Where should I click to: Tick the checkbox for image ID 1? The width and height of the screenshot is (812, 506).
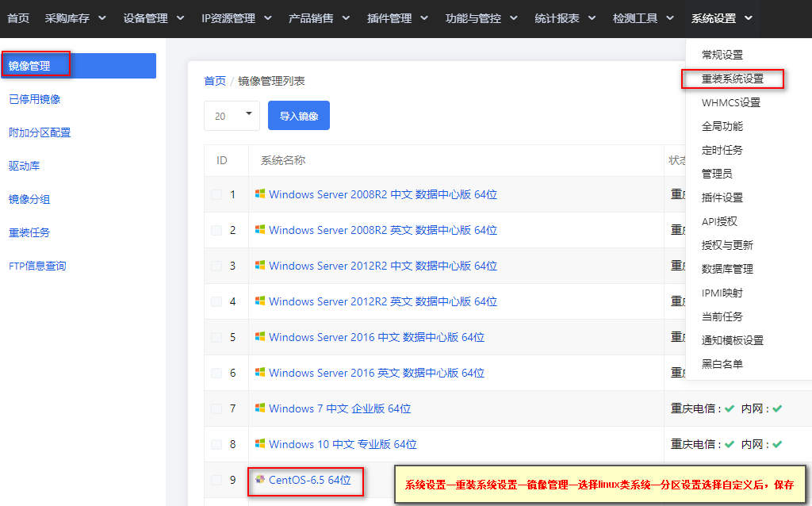click(216, 195)
